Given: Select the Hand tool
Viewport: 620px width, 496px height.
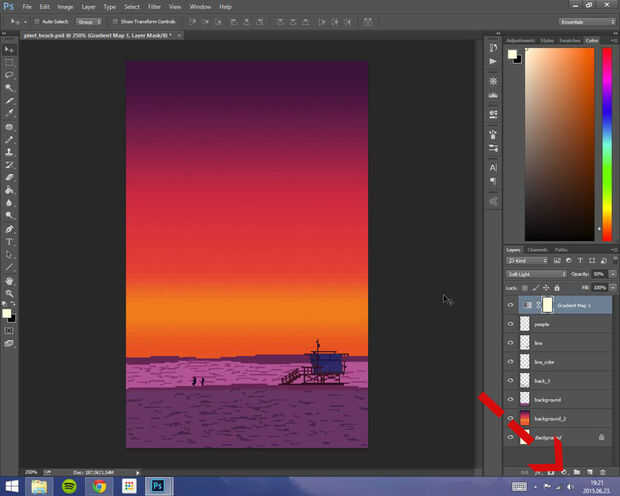Looking at the screenshot, I should [x=10, y=282].
